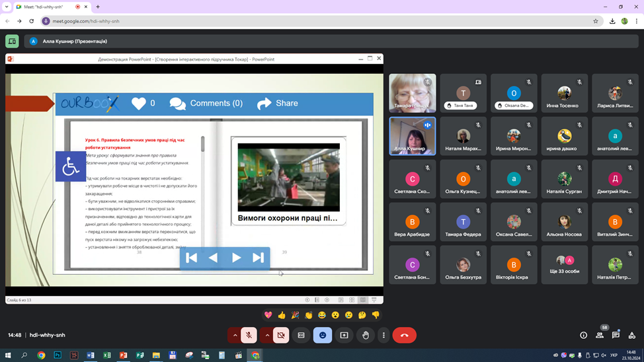Open PowerPoint from the Windows taskbar

coord(123,355)
